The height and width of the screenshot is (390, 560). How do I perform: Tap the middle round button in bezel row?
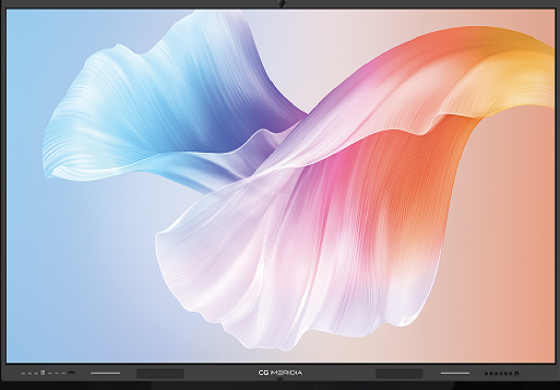click(501, 374)
